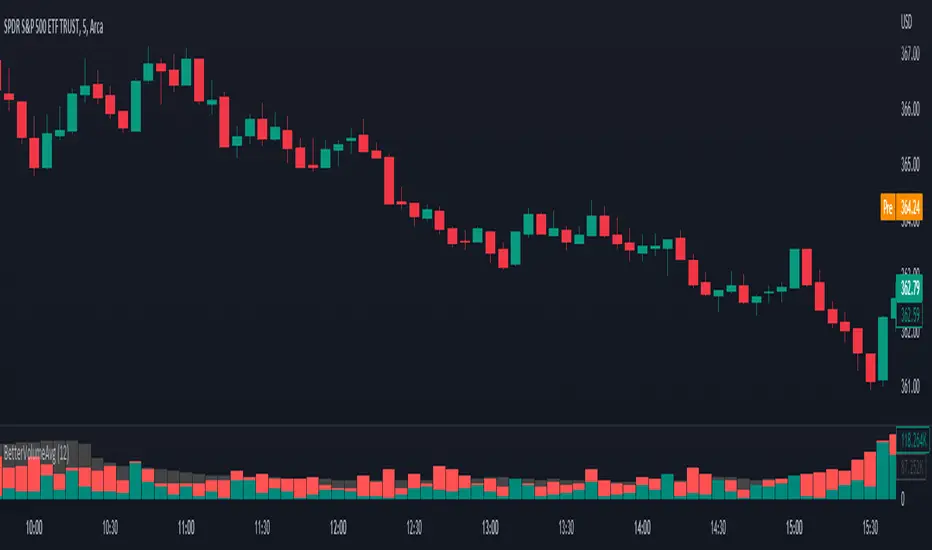Click the 13:30 time axis label
Image resolution: width=932 pixels, height=550 pixels.
[566, 525]
